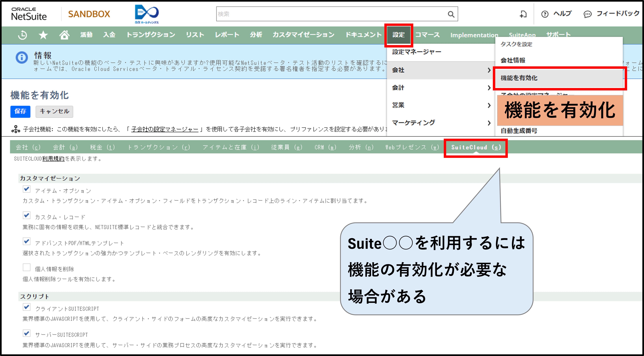Viewport: 644px width, 356px height.
Task: Click the キャンセル button
Action: [x=54, y=111]
